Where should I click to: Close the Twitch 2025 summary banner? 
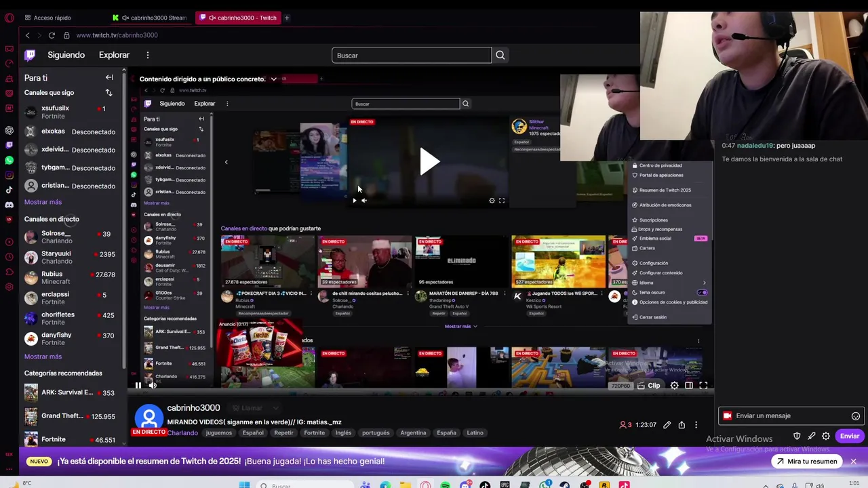(x=853, y=462)
